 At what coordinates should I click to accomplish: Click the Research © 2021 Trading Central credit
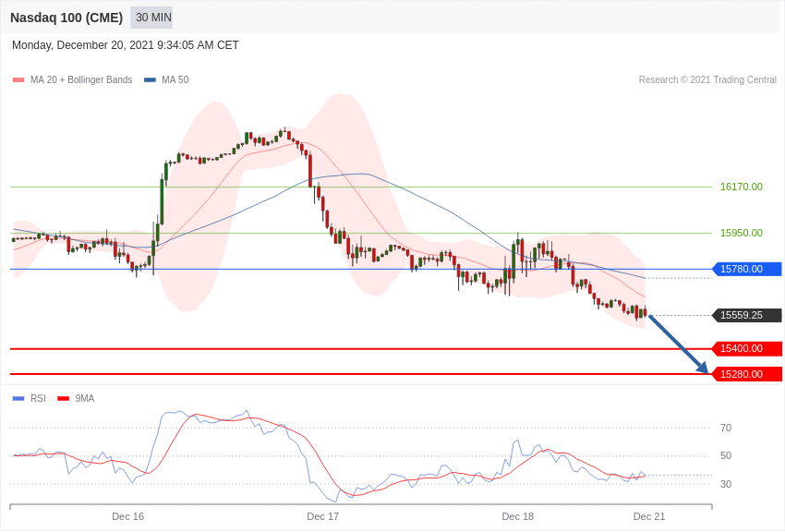coord(707,79)
